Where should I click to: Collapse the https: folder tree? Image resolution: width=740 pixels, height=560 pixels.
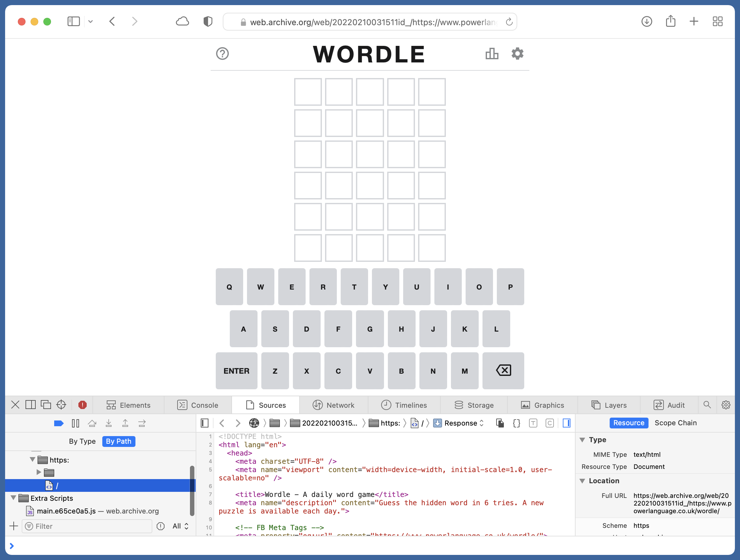pyautogui.click(x=33, y=460)
